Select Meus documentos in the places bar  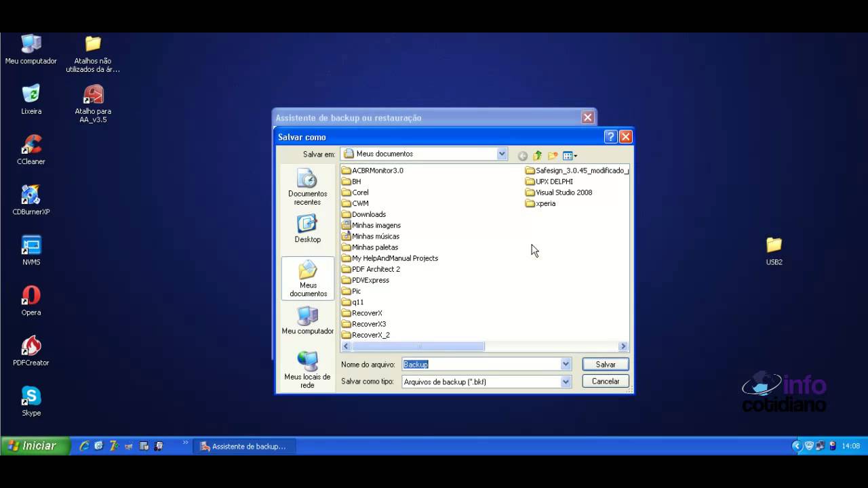[308, 279]
